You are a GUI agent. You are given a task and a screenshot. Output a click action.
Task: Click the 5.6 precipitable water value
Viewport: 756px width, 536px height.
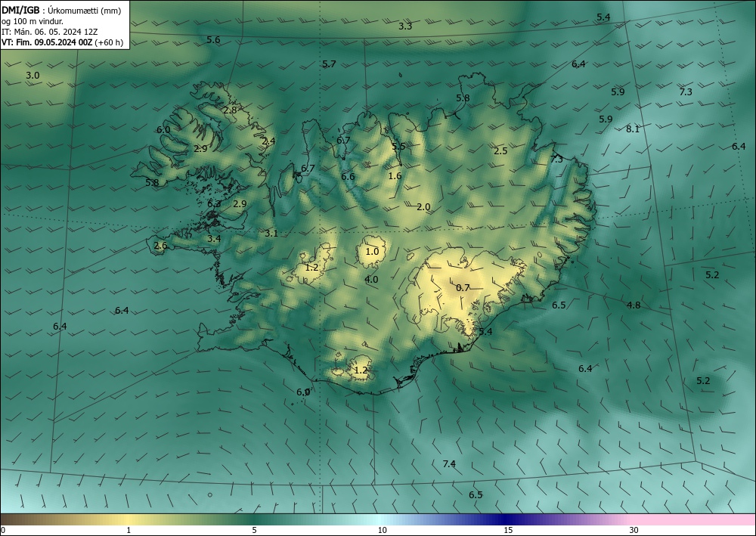tap(213, 39)
